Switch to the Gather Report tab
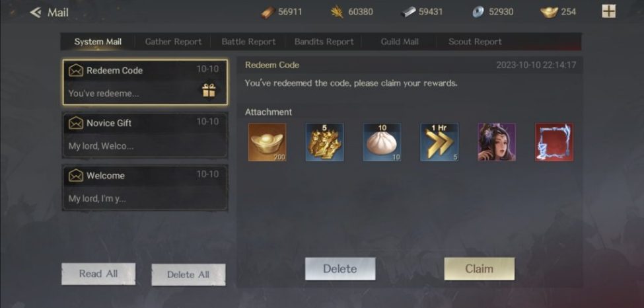This screenshot has width=644, height=308. point(173,42)
